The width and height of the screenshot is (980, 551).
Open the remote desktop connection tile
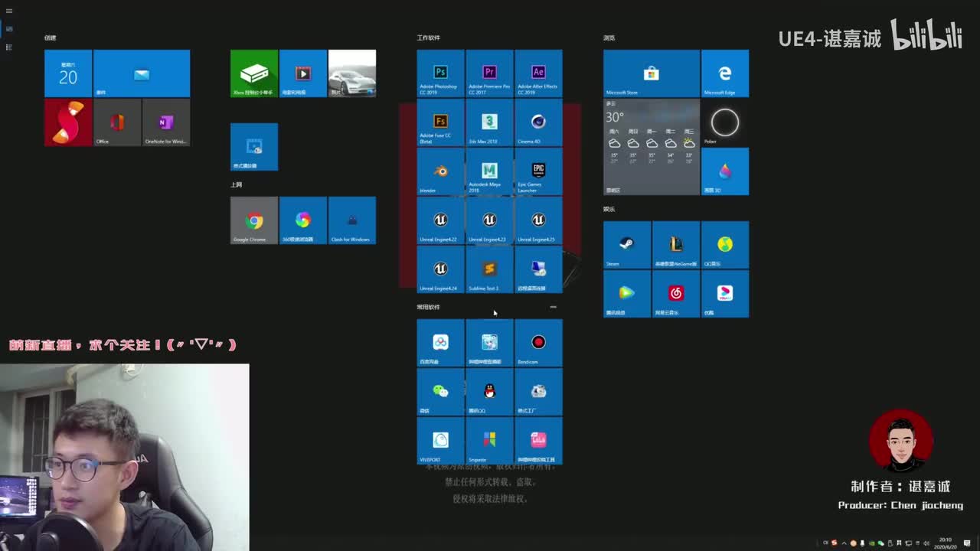538,269
